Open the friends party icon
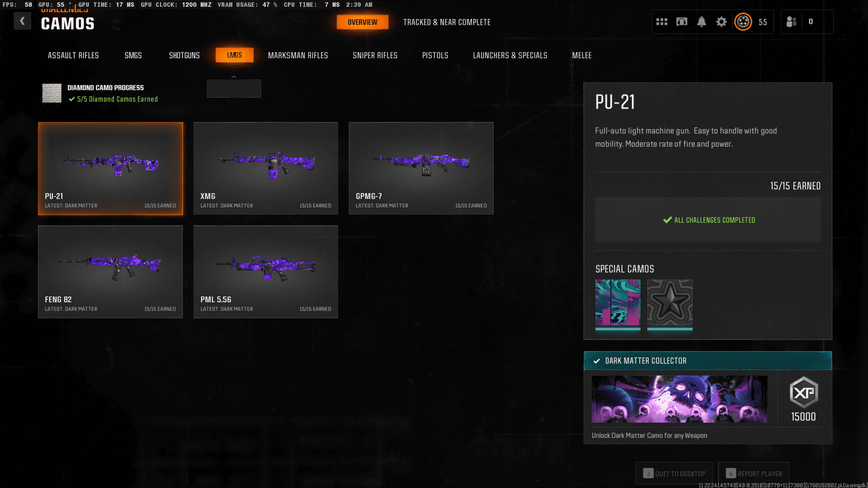868x488 pixels. pyautogui.click(x=791, y=22)
